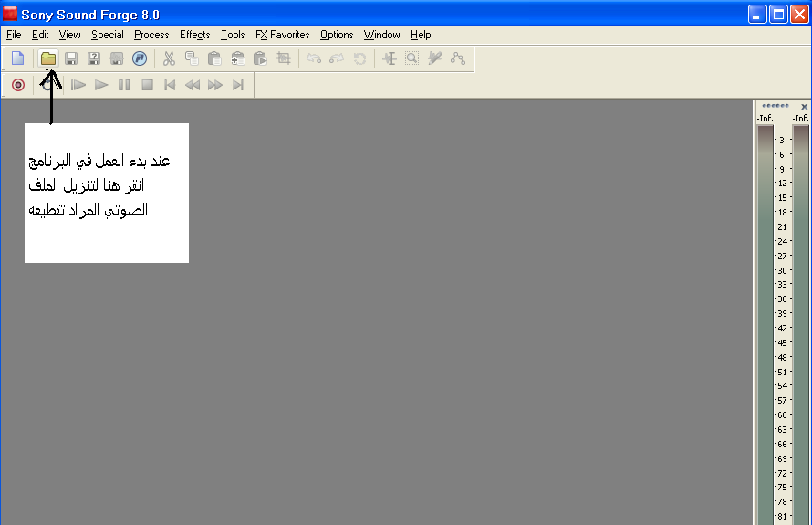
Task: Click Save As floppy with question mark
Action: [x=94, y=58]
